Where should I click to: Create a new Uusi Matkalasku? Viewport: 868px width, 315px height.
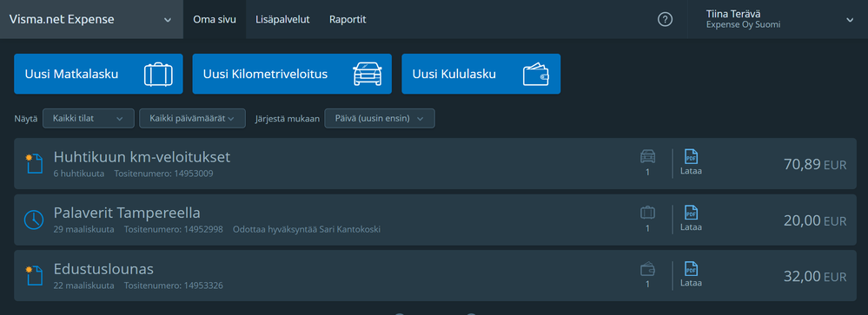98,74
